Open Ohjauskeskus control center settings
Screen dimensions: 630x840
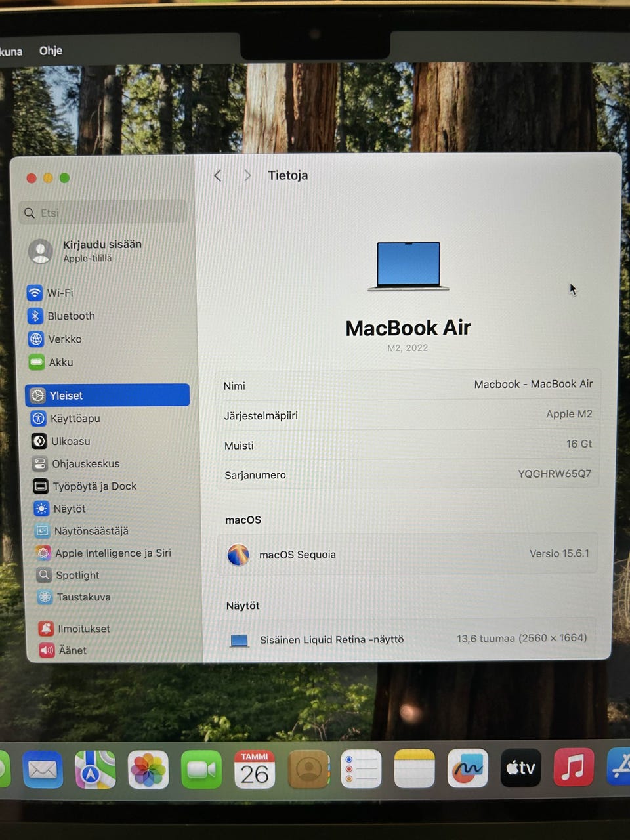click(x=76, y=463)
